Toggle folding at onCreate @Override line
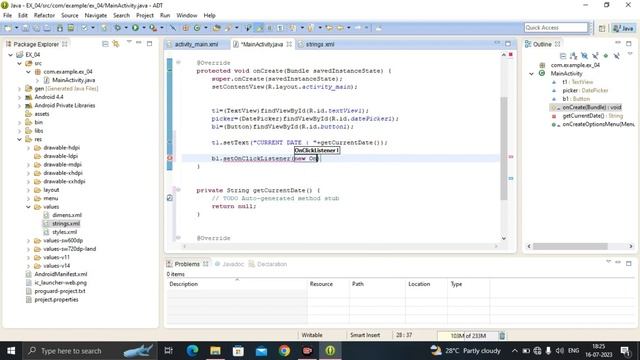Viewport: 640px width, 360px height. click(178, 62)
